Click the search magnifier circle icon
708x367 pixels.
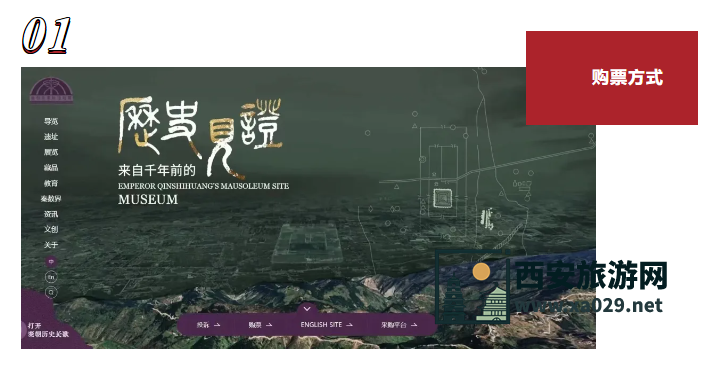tap(51, 293)
